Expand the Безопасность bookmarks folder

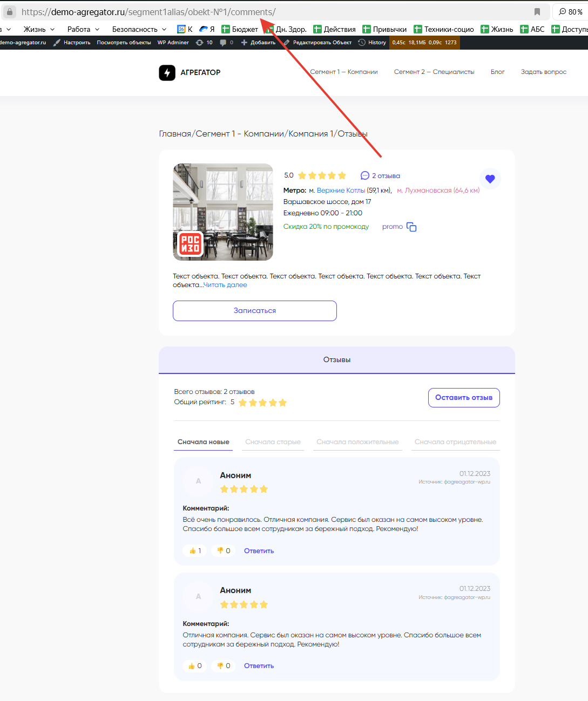[139, 29]
